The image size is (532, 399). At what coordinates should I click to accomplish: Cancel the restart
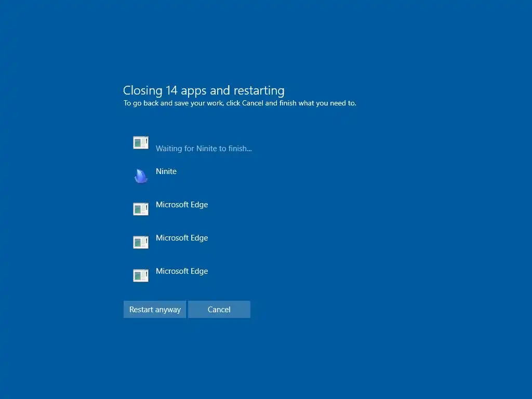click(219, 310)
